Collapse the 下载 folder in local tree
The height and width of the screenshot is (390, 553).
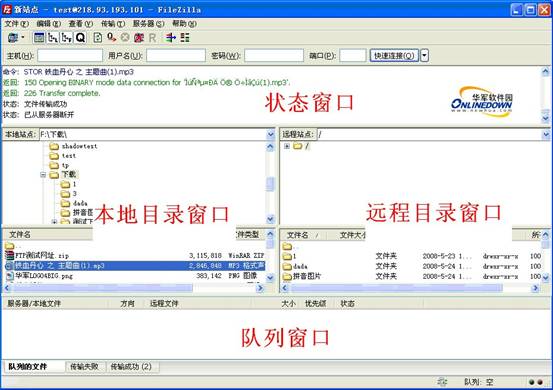click(43, 175)
